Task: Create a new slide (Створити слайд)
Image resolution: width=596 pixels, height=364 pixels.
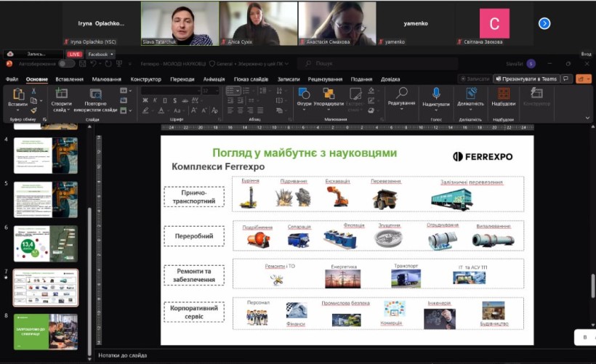Action: pyautogui.click(x=61, y=100)
